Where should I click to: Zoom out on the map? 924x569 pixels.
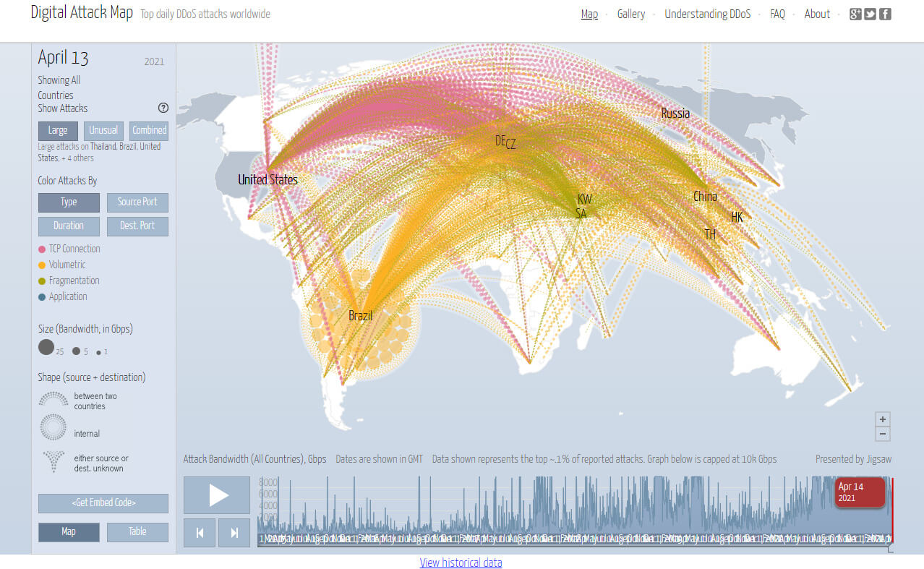tap(882, 434)
